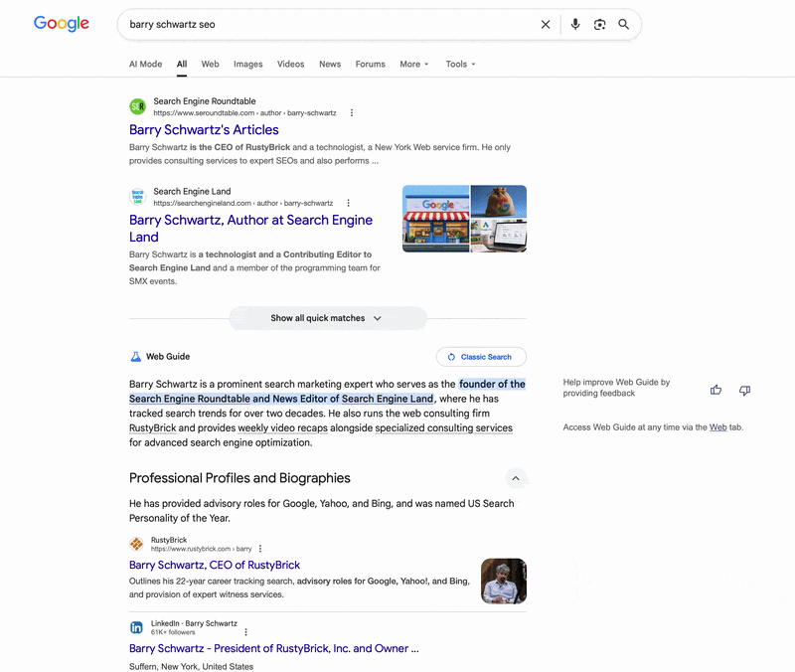The height and width of the screenshot is (672, 795).
Task: Give thumbs down to Web Guide
Action: pyautogui.click(x=744, y=390)
